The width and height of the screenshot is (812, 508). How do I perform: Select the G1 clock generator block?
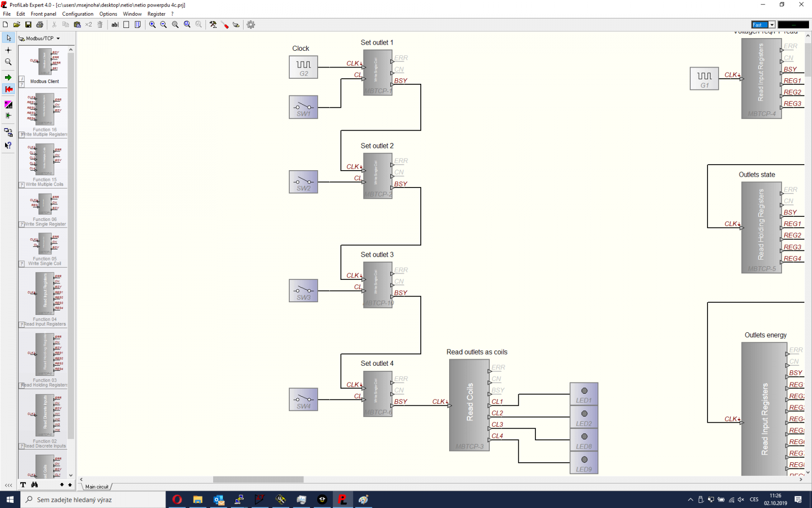point(704,79)
